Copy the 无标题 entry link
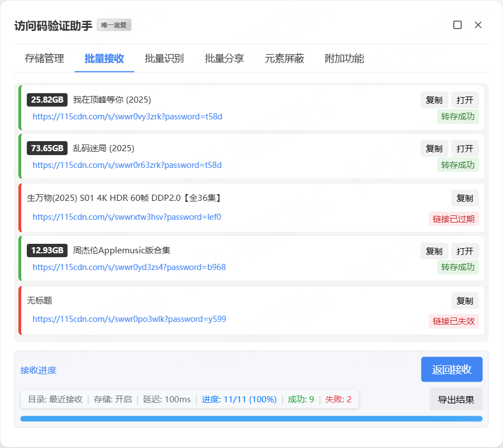 [x=464, y=301]
